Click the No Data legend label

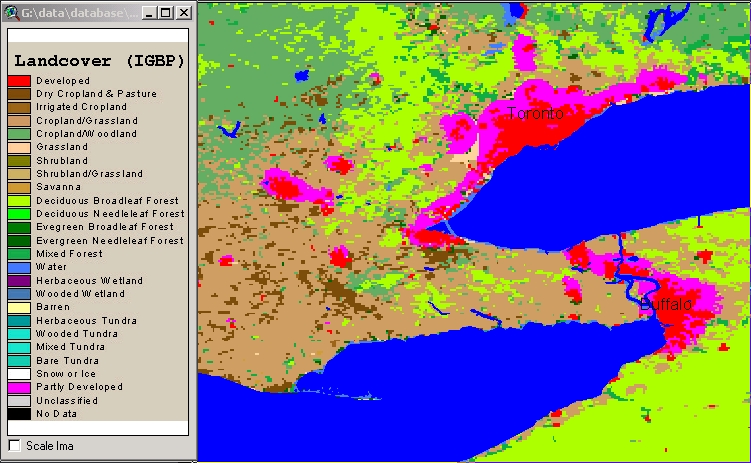point(57,414)
